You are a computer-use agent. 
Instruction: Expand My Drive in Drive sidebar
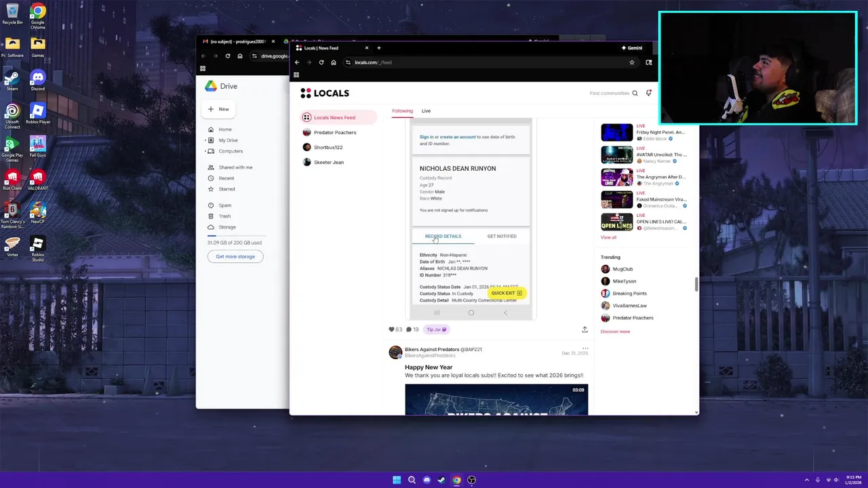coord(205,140)
